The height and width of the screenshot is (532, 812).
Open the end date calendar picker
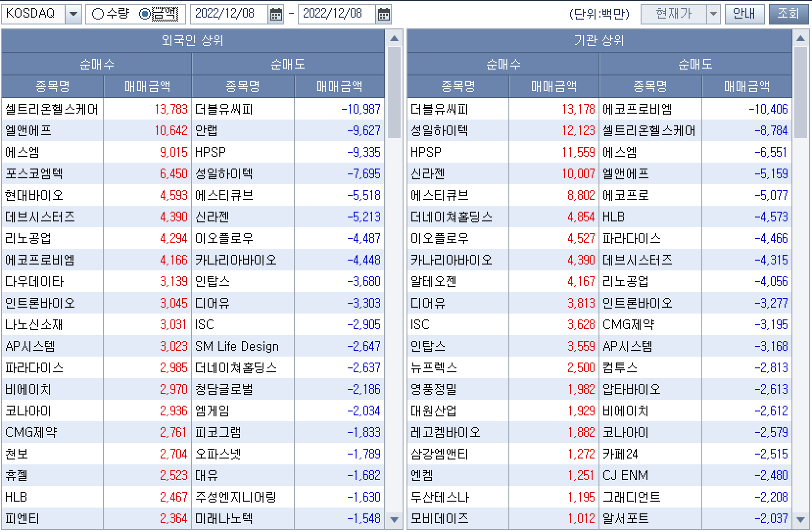384,14
